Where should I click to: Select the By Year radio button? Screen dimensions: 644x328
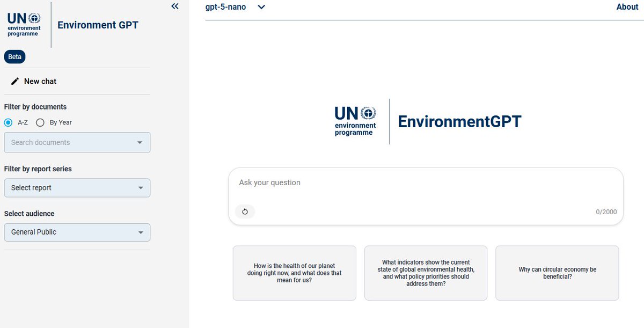40,122
